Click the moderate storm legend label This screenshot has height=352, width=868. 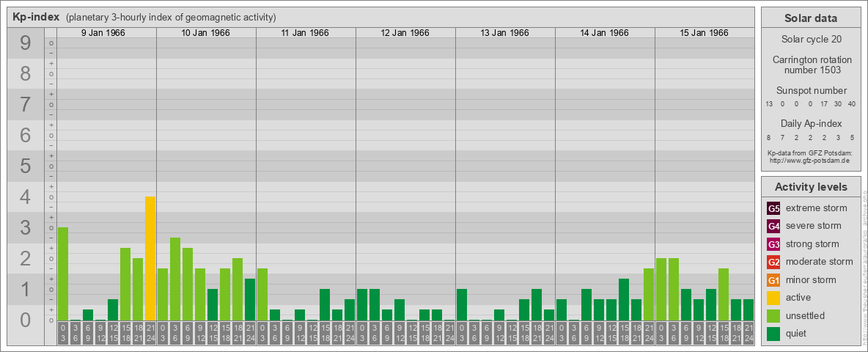point(820,262)
